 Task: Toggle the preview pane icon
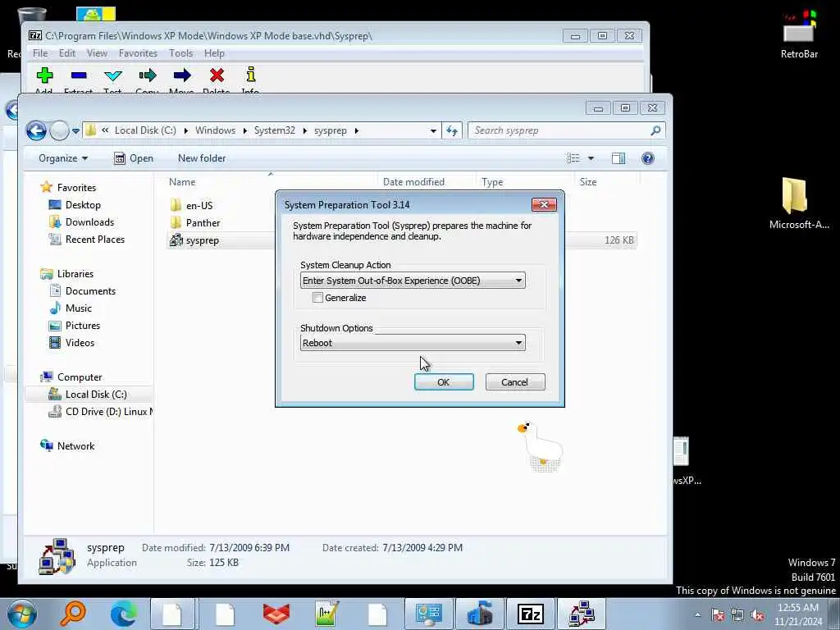pos(619,158)
